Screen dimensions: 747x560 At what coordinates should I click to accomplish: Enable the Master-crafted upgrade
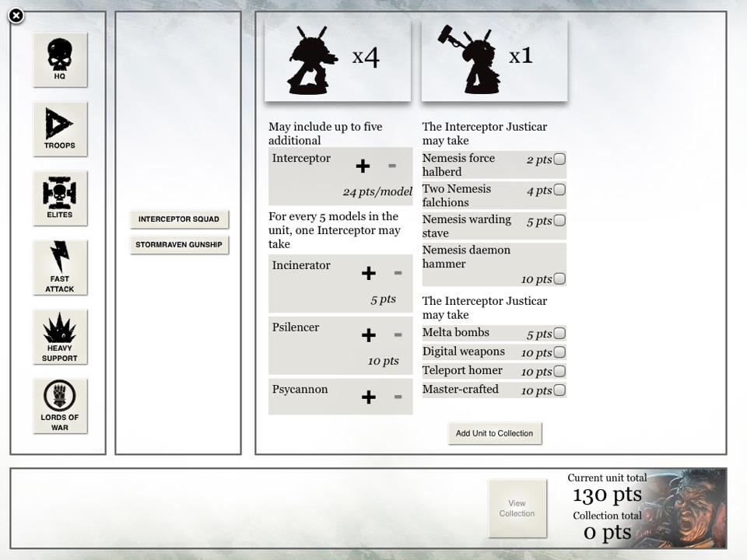pos(559,390)
